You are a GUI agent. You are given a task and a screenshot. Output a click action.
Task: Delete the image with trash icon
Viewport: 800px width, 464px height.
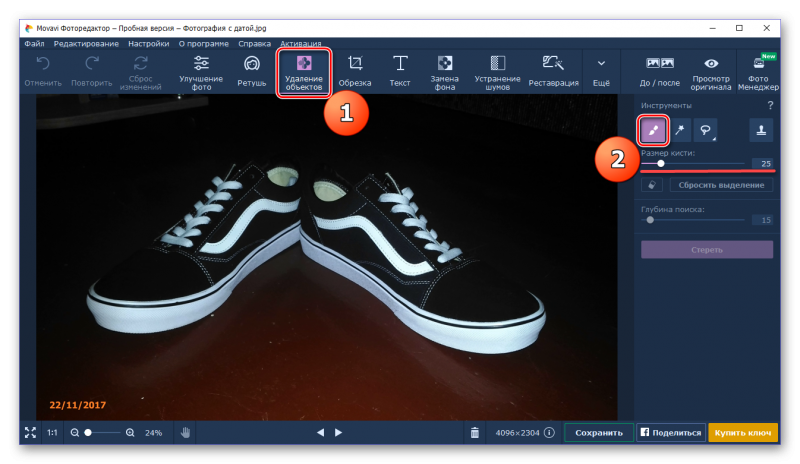(475, 433)
